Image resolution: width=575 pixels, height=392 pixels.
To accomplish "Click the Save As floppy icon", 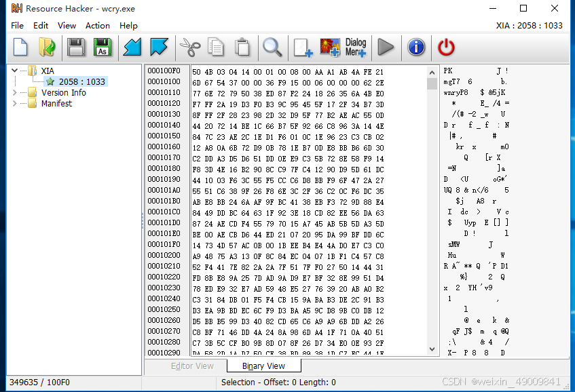I will [x=103, y=47].
